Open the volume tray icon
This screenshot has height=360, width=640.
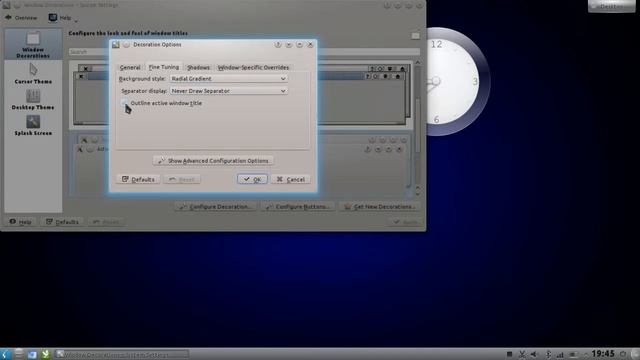[534, 354]
